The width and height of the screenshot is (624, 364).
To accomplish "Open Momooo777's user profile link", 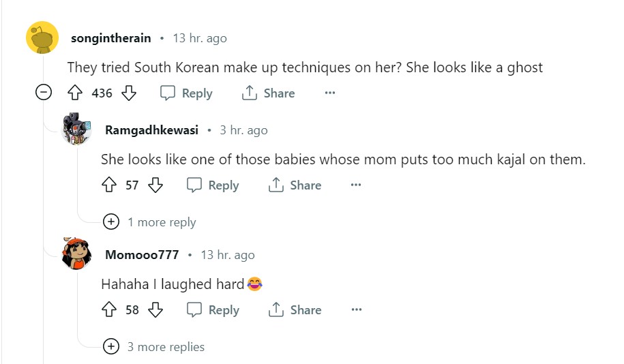I will point(142,255).
